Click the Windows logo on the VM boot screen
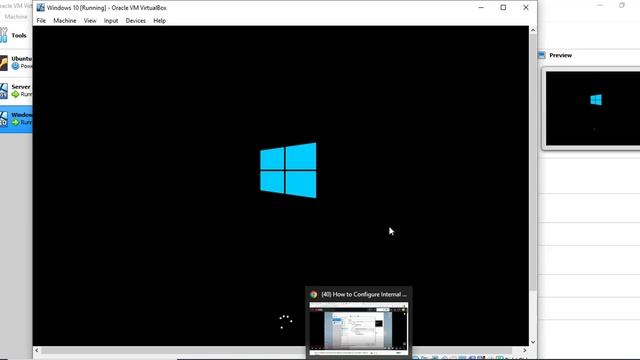 click(288, 170)
